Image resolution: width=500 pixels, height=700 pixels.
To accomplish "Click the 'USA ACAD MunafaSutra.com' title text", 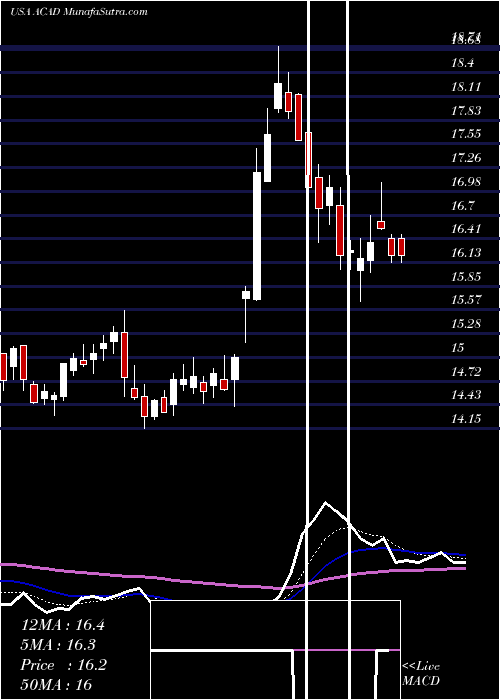I will click(79, 12).
